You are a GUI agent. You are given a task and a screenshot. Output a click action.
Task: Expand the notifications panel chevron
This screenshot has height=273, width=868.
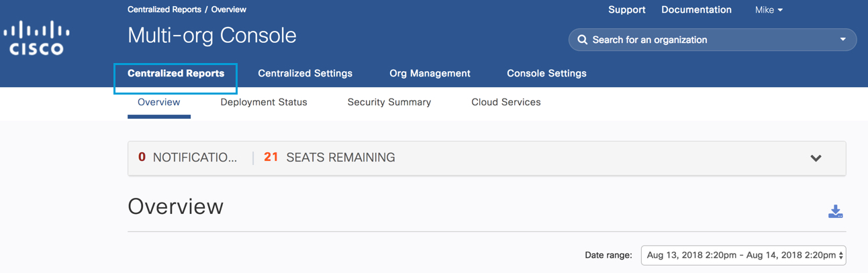816,158
